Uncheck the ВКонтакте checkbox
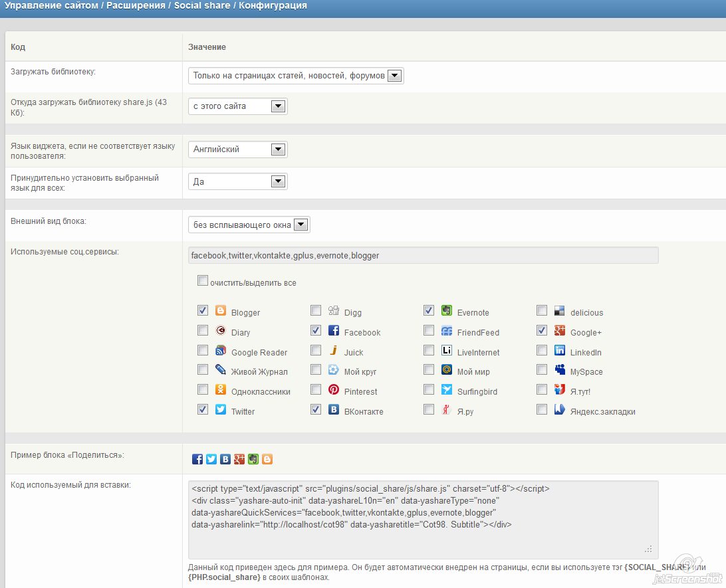This screenshot has height=588, width=726. pos(316,409)
